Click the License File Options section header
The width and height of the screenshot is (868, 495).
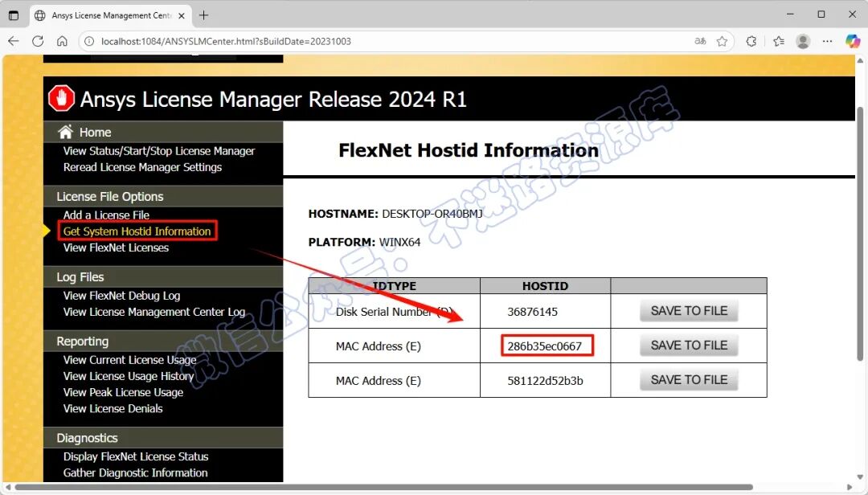pos(109,197)
